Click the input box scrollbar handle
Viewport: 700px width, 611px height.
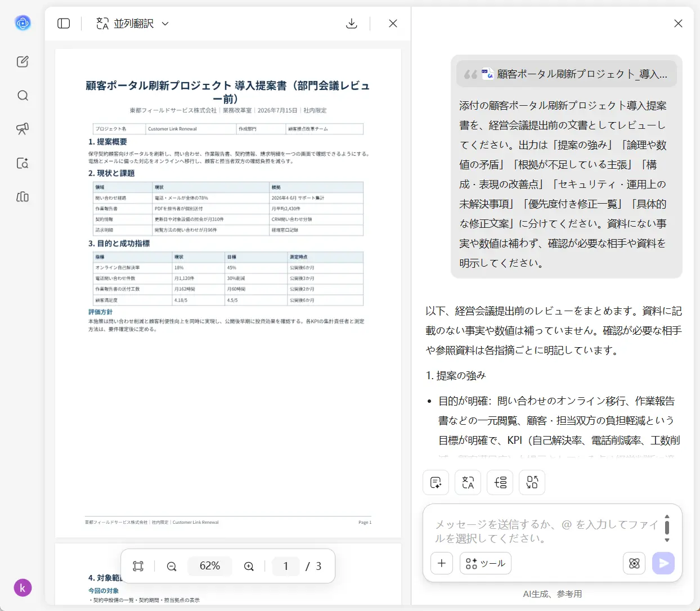click(x=667, y=527)
